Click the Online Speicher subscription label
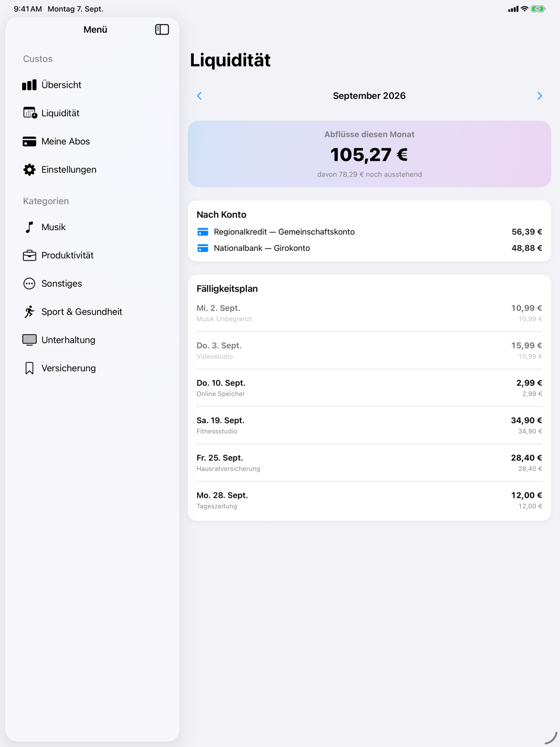560x747 pixels. pyautogui.click(x=221, y=394)
